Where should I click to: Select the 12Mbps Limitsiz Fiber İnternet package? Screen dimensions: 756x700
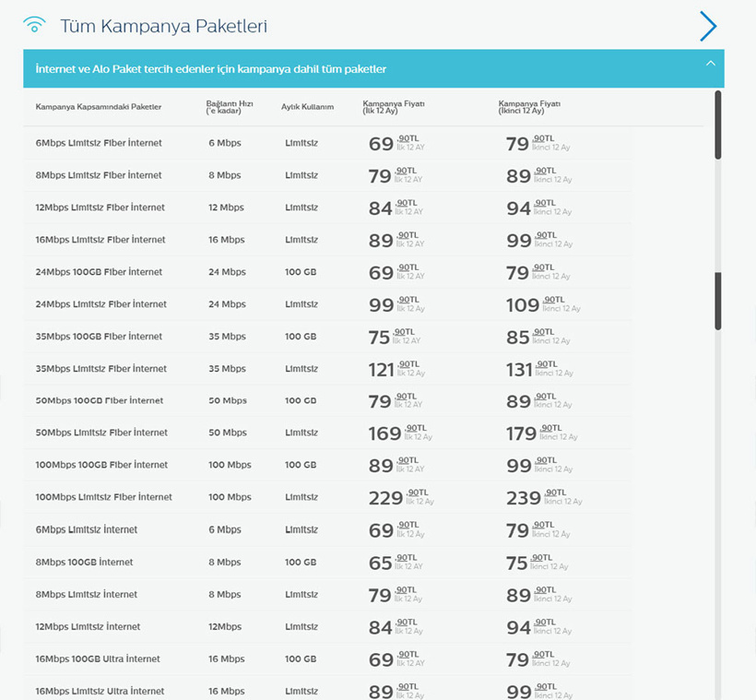[x=100, y=208]
